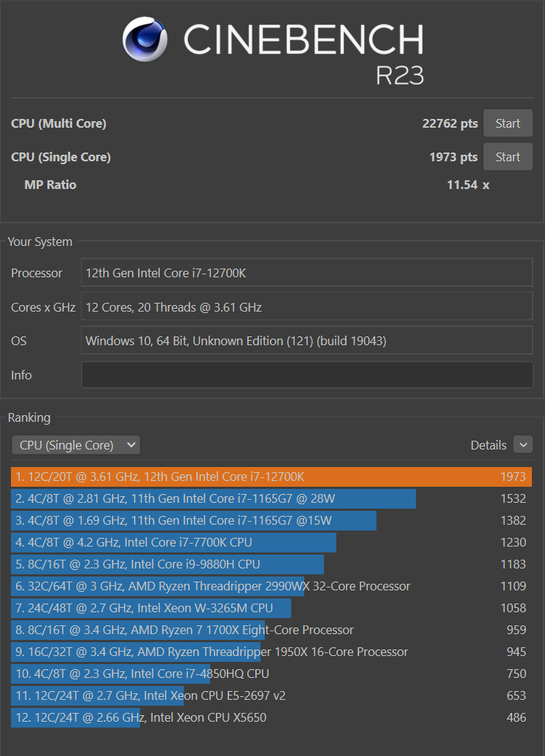Click the CPU (Multi Core) score value
Image resolution: width=545 pixels, height=756 pixels.
(x=449, y=123)
